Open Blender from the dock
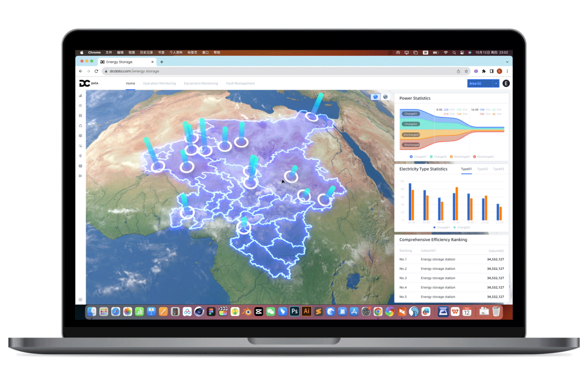 [x=247, y=312]
